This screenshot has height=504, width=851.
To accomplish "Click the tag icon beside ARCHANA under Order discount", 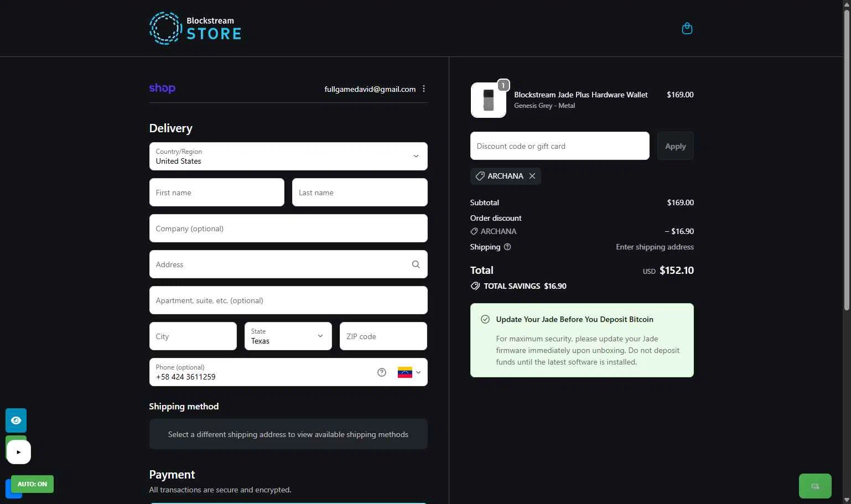I will [x=474, y=231].
